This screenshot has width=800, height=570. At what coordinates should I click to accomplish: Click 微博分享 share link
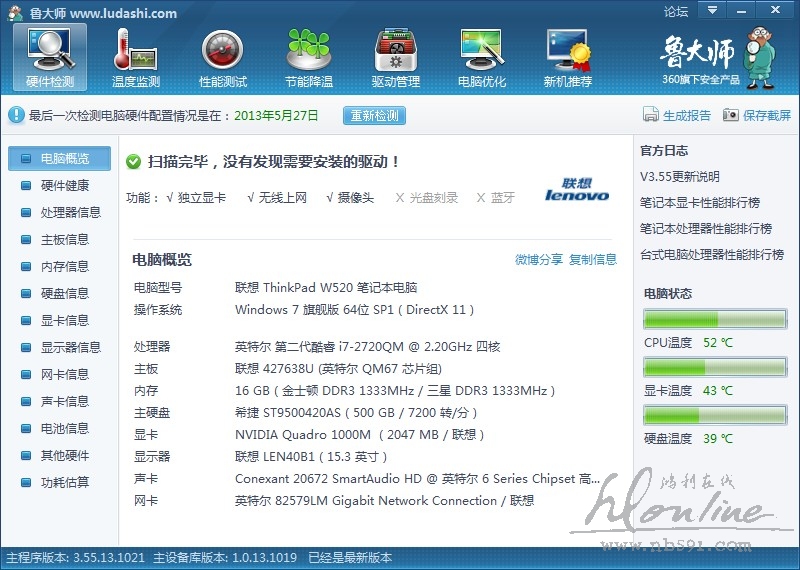[539, 259]
